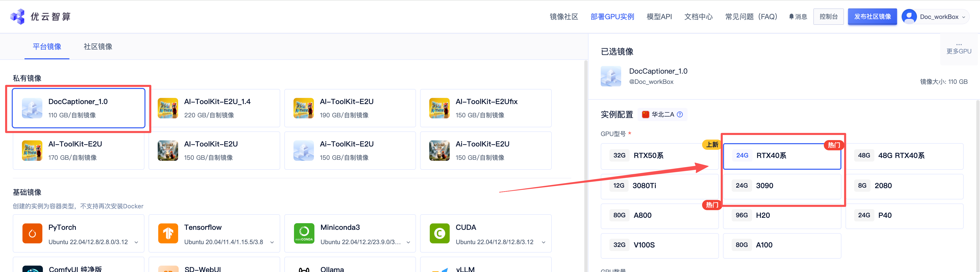Click the PyTorch base image icon
980x272 pixels.
coord(32,233)
